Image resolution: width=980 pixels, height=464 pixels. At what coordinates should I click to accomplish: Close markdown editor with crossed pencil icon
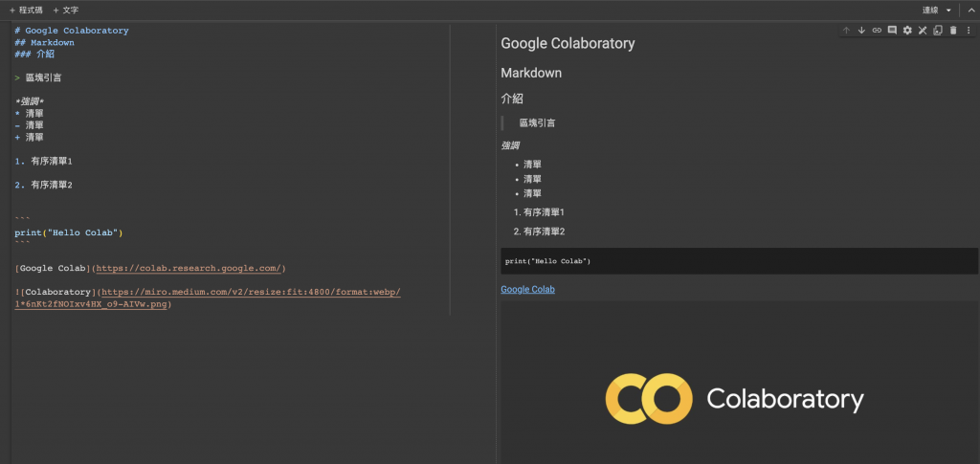tap(923, 30)
